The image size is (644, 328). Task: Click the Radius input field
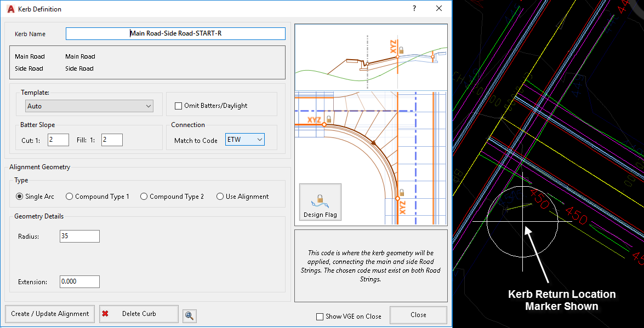pos(79,236)
